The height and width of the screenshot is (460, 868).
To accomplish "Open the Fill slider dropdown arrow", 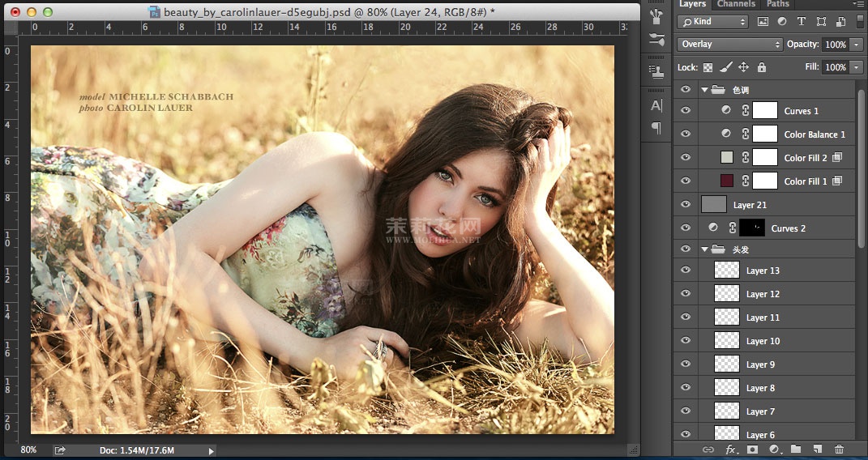I will coord(857,67).
